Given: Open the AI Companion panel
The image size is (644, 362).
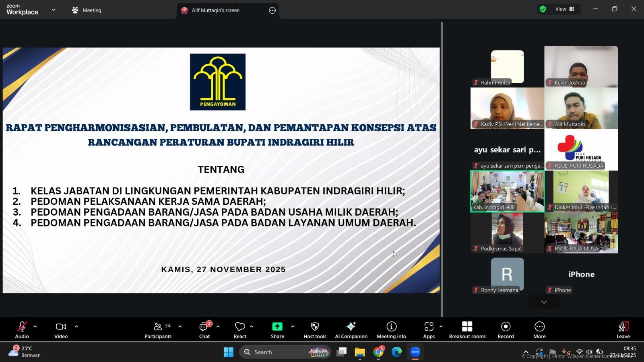Looking at the screenshot, I should pyautogui.click(x=351, y=330).
